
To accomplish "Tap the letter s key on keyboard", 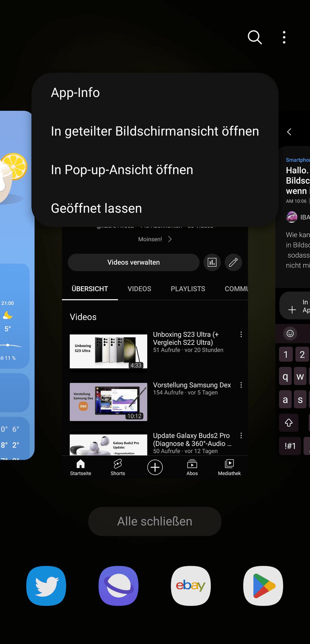I will pyautogui.click(x=300, y=399).
